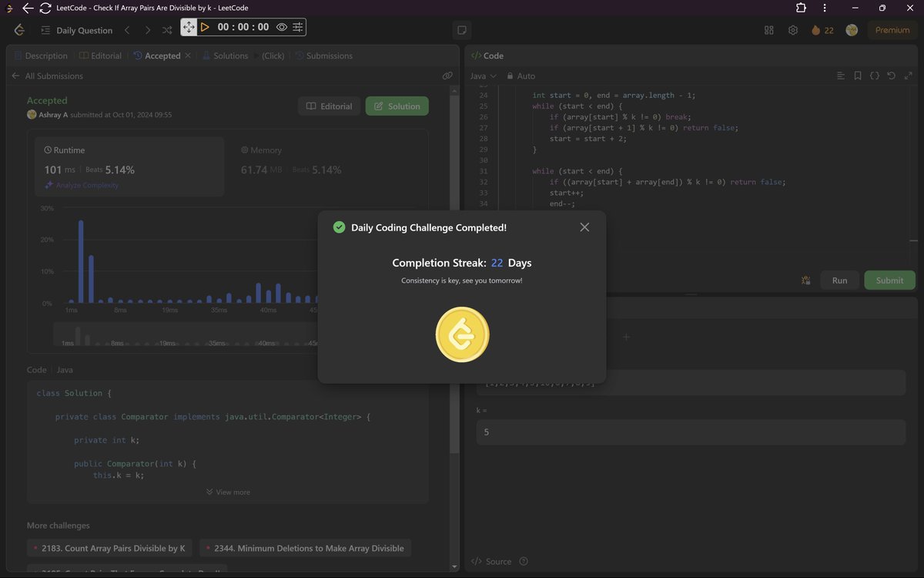Go to the previous question arrow
Image resolution: width=924 pixels, height=578 pixels.
click(127, 30)
